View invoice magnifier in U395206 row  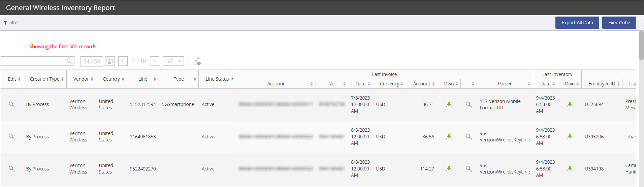pos(469,137)
